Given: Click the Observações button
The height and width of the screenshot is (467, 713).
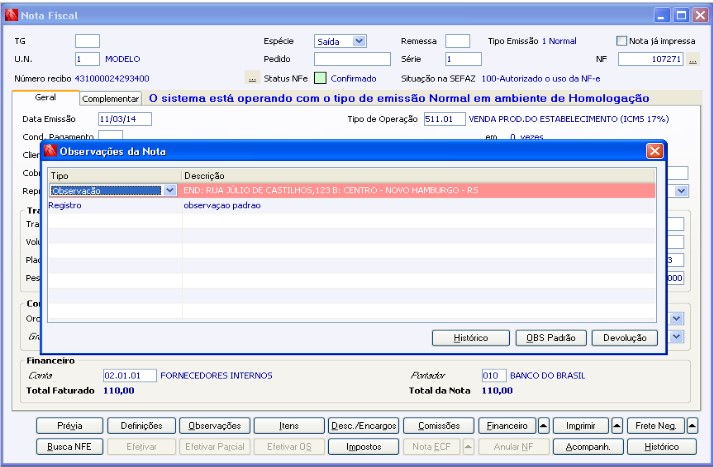Looking at the screenshot, I should coord(215,426).
